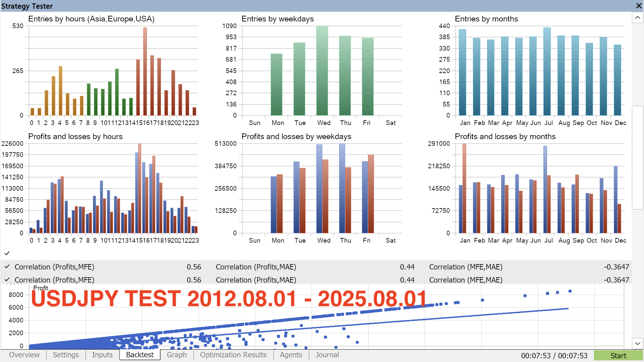
Task: Switch to the Graph tab
Action: [177, 355]
